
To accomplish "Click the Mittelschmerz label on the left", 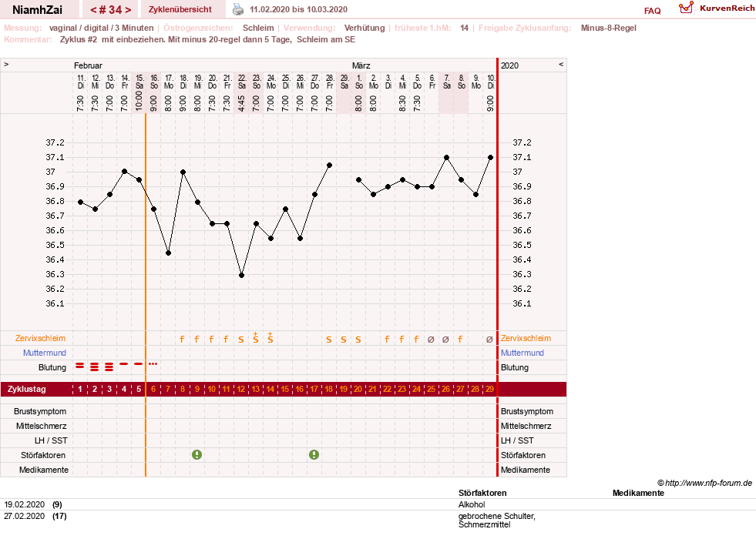I will 41,426.
